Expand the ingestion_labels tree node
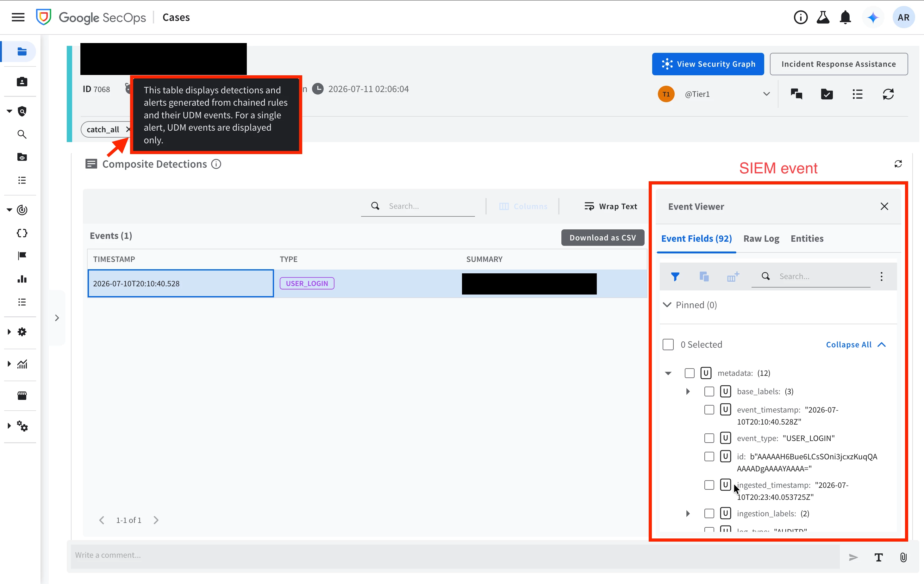924x584 pixels. 688,513
